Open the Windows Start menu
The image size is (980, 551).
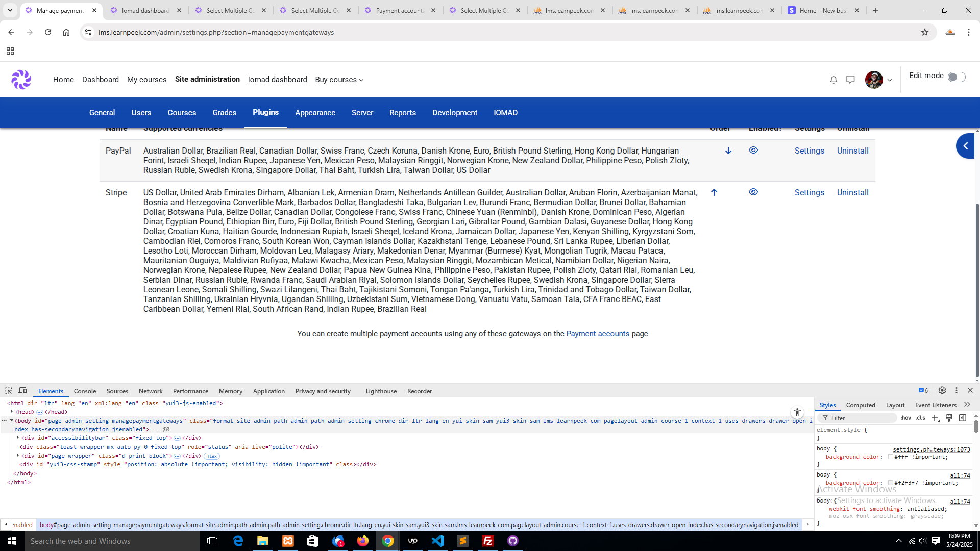click(12, 541)
